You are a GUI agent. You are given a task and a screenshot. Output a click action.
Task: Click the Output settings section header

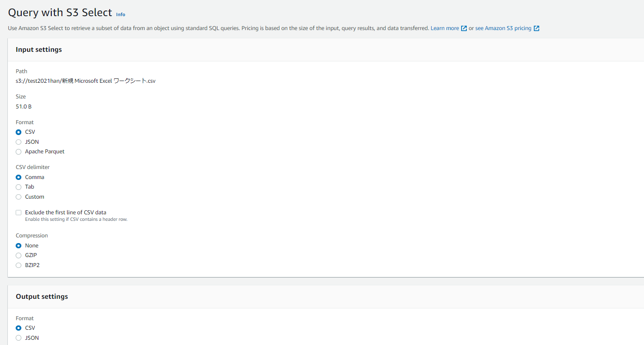pos(42,296)
